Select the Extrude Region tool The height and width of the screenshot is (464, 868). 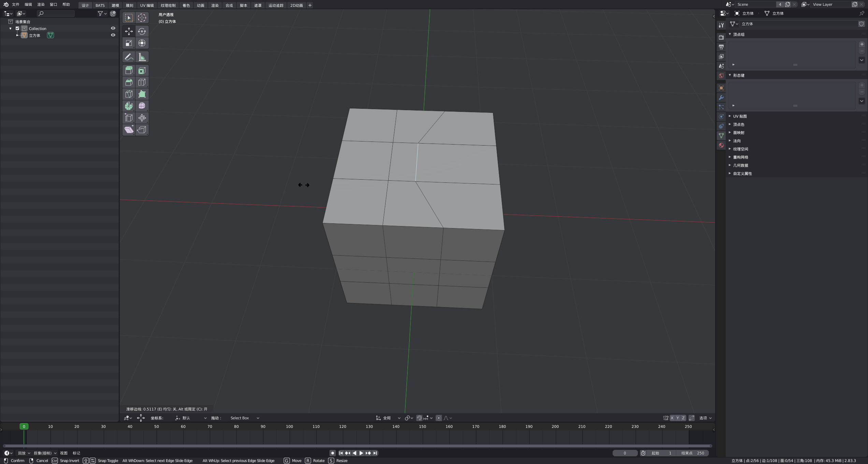[129, 70]
